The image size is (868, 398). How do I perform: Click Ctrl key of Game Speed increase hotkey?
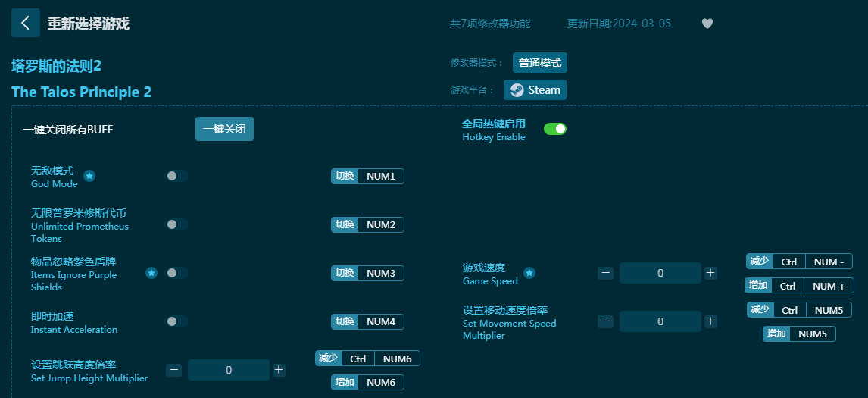[787, 286]
